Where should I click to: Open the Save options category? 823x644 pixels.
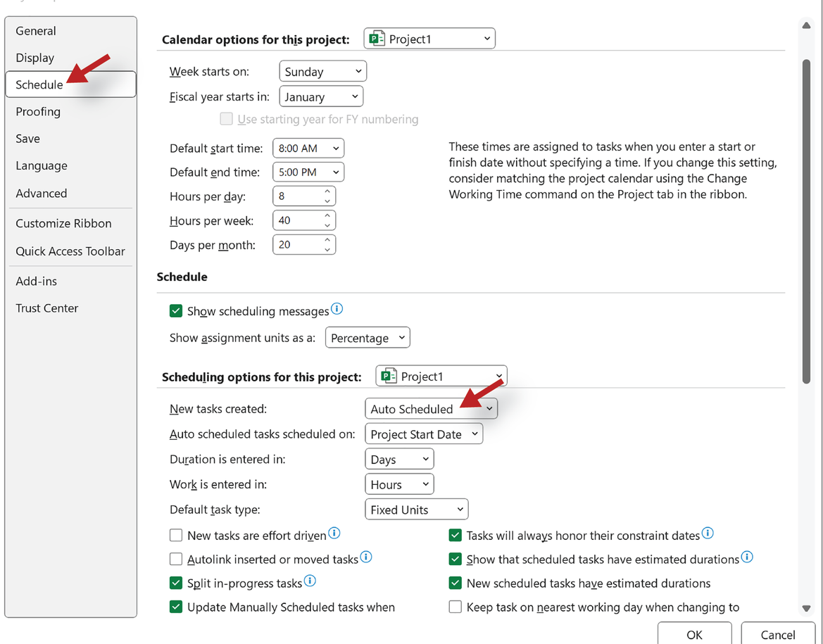(28, 139)
